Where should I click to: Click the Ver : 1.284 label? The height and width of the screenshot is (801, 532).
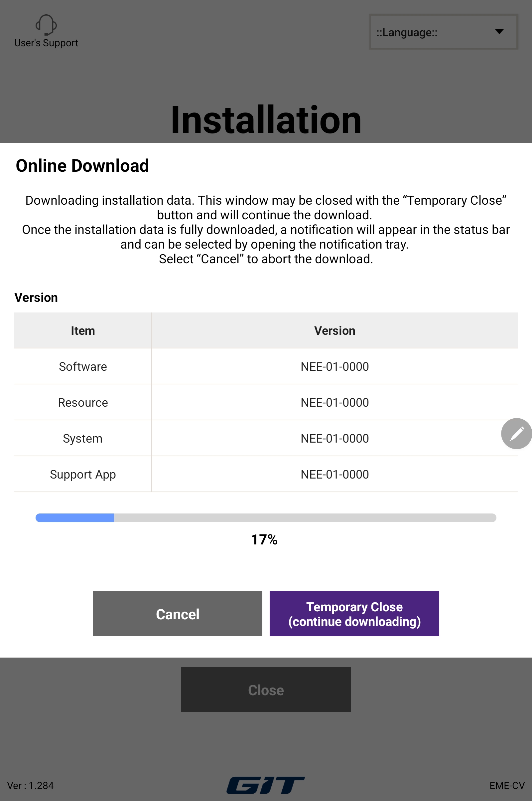click(x=31, y=786)
